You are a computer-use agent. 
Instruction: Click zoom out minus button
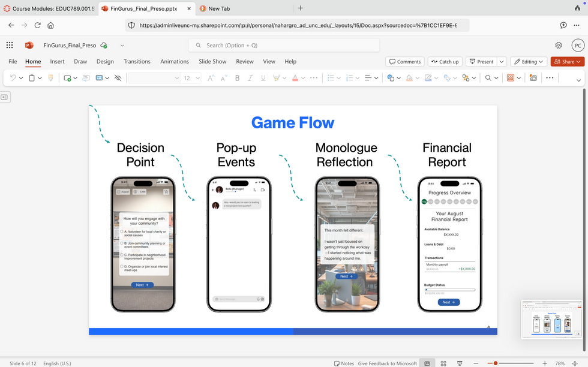(x=476, y=363)
